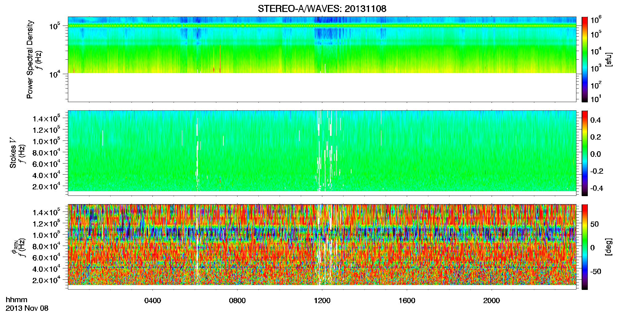Click the 0400 time tick label
Screen dimensions: 644x332
(153, 301)
